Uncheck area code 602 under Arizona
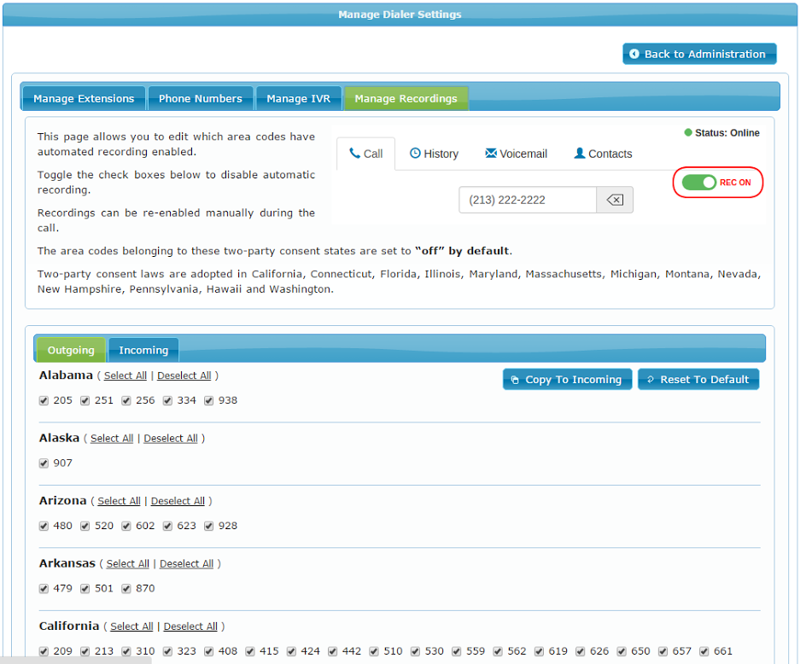The height and width of the screenshot is (664, 812). (126, 526)
